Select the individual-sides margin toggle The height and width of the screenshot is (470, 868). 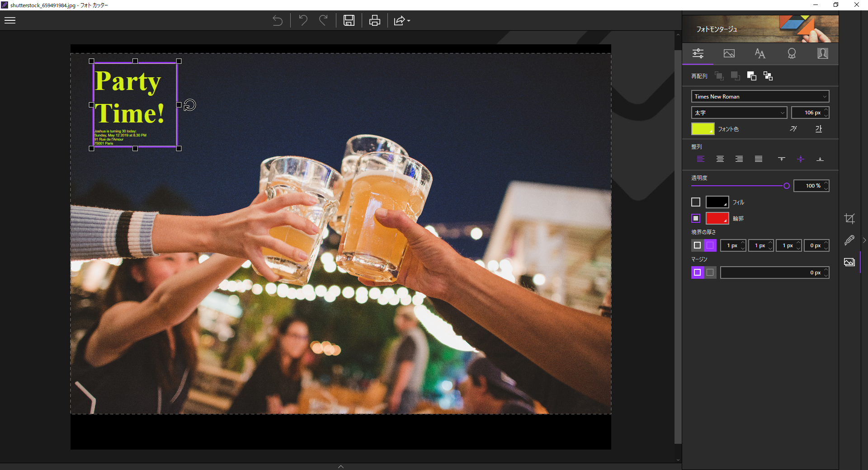tap(710, 273)
